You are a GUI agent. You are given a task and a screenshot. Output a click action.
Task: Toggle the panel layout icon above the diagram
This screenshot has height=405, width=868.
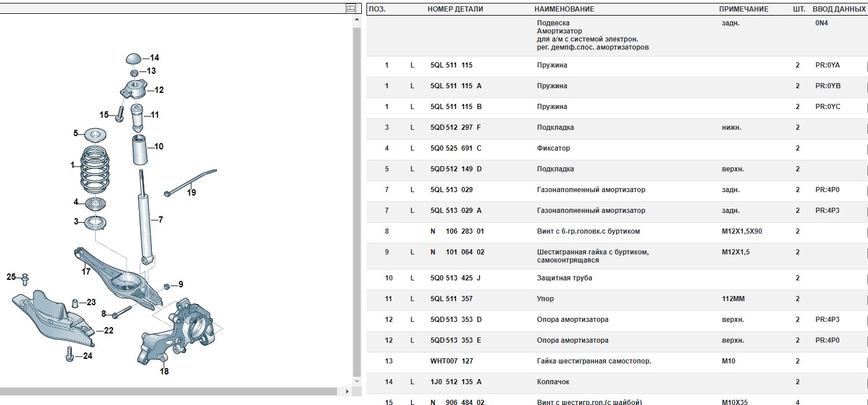[350, 8]
